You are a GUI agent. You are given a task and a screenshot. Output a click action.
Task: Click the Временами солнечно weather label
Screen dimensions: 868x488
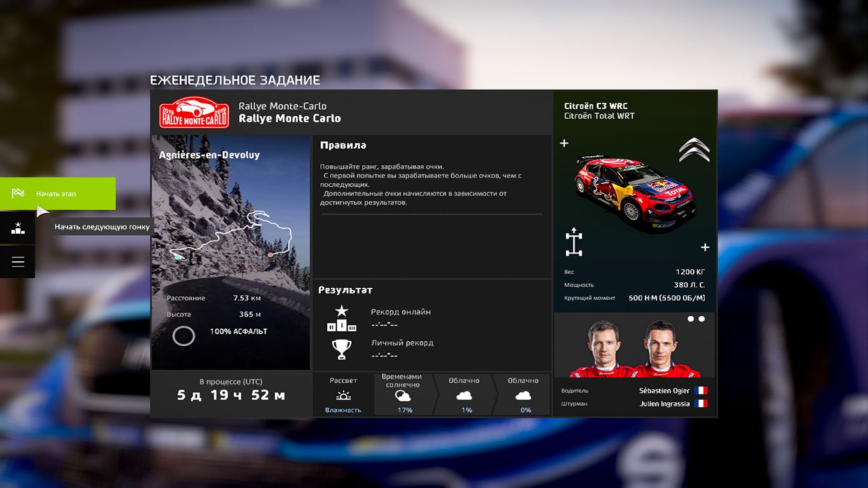[402, 381]
